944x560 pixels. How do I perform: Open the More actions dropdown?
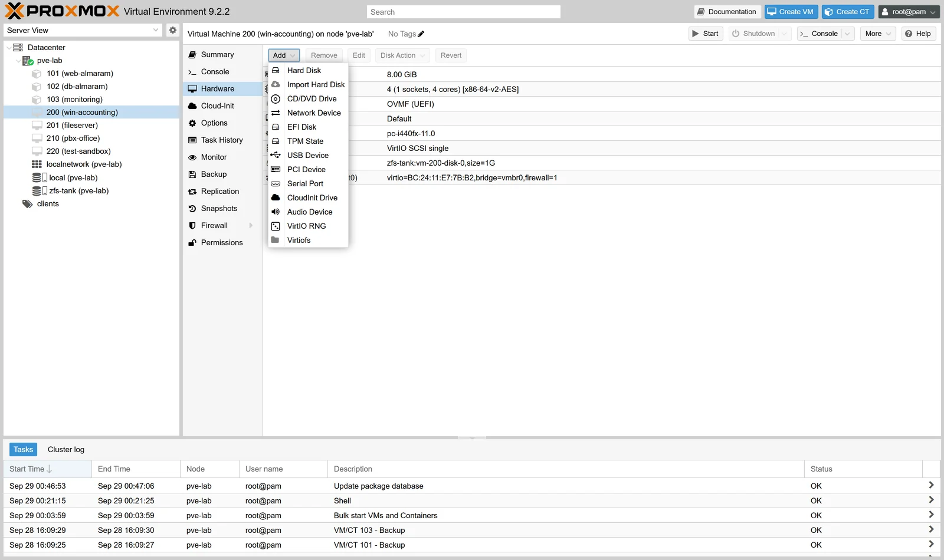878,34
